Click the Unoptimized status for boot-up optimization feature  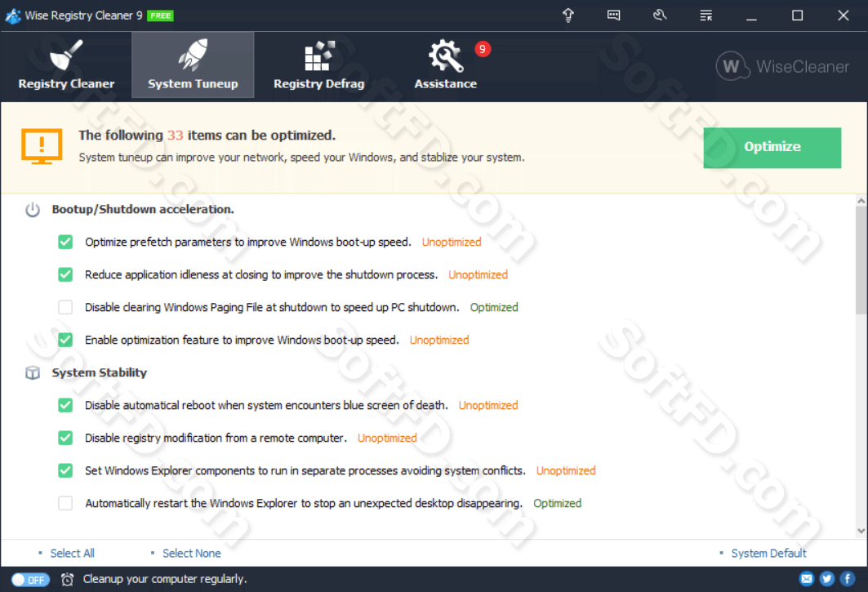pos(439,340)
